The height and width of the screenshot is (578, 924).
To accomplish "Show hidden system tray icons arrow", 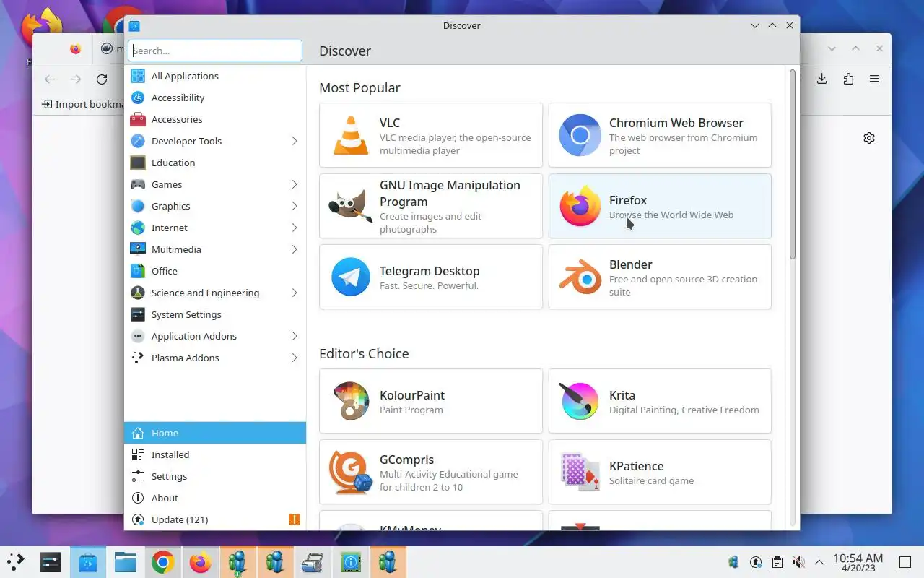I will (819, 562).
